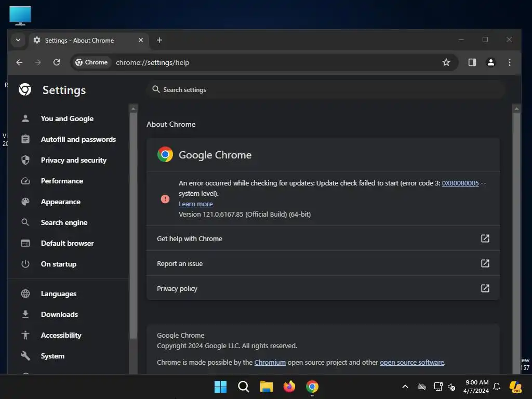
Task: Launch Firefox from the taskbar
Action: [289, 387]
